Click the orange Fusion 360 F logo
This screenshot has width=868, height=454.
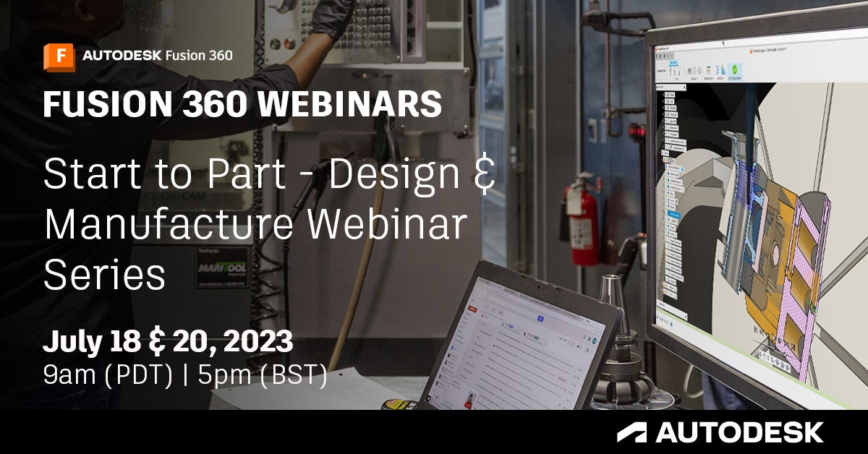[x=60, y=56]
